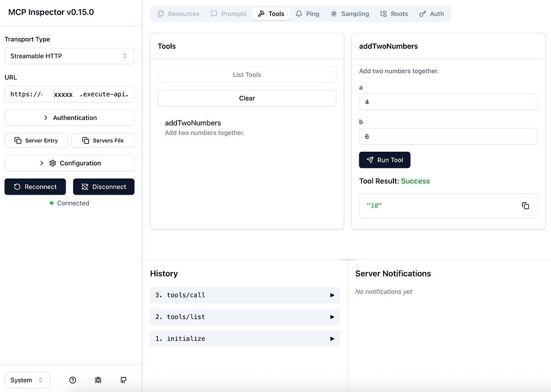Viewport: 551px width, 392px height.
Task: Open the Sampling tab
Action: pyautogui.click(x=350, y=13)
